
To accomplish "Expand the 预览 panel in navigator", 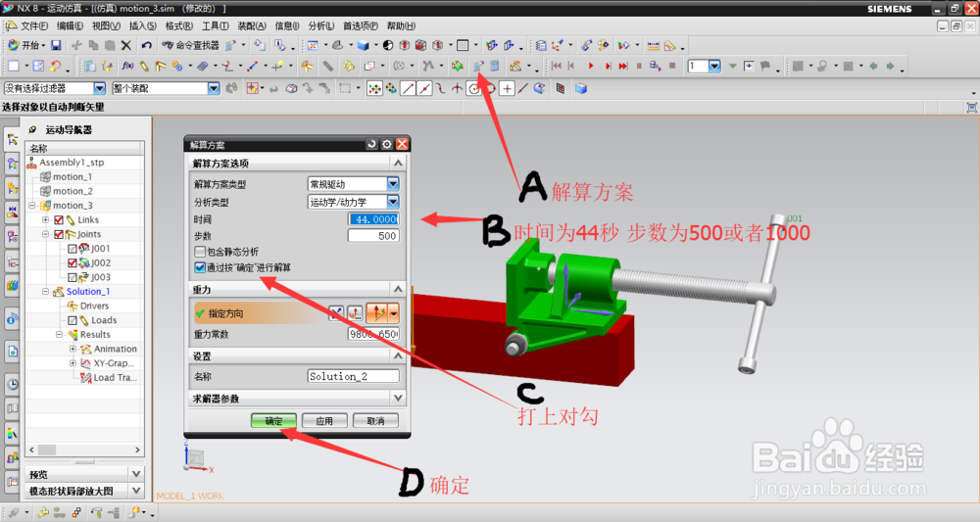I will 135,473.
